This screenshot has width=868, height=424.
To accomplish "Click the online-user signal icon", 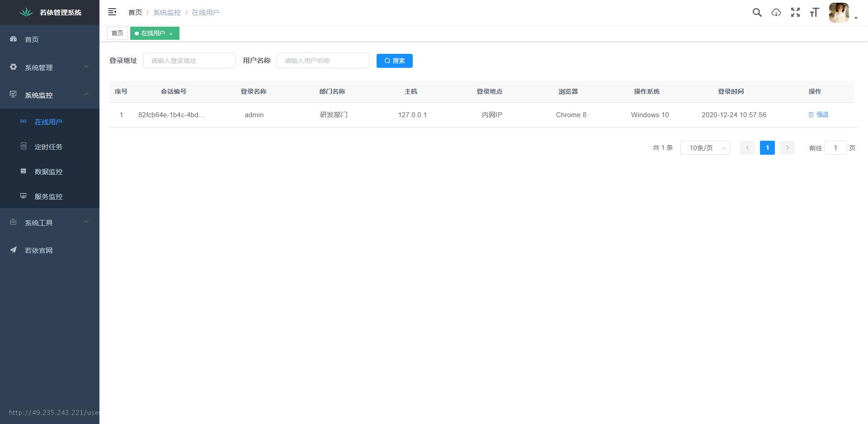I will (24, 121).
